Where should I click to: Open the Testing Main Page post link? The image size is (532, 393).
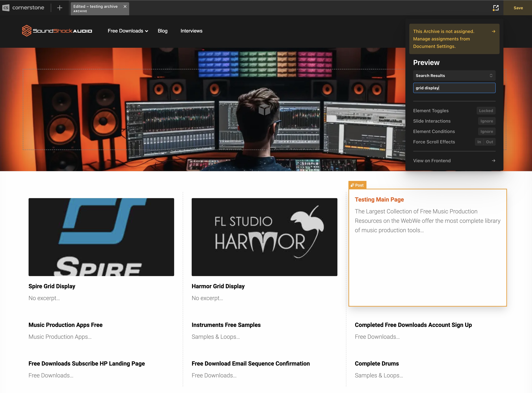click(x=379, y=199)
